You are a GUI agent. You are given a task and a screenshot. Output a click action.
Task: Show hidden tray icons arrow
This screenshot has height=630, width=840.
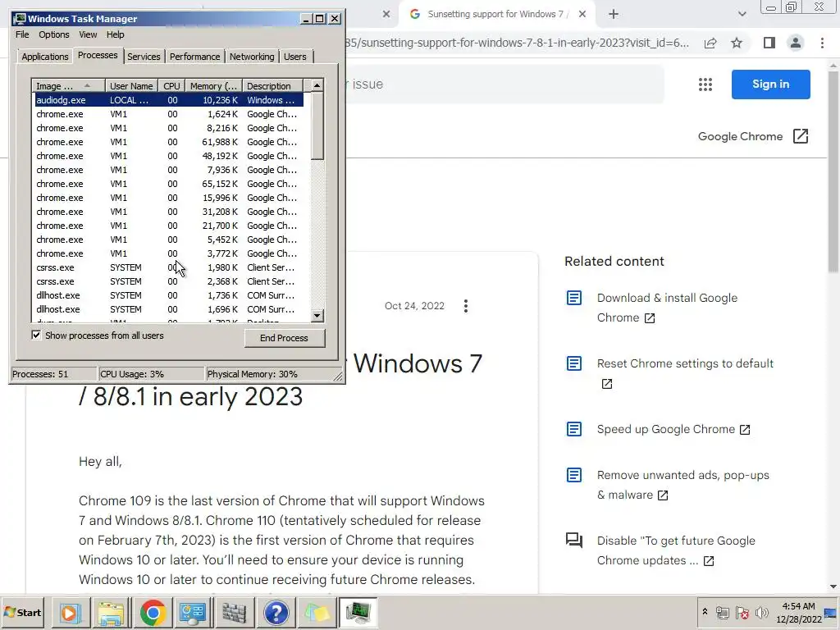[705, 612]
